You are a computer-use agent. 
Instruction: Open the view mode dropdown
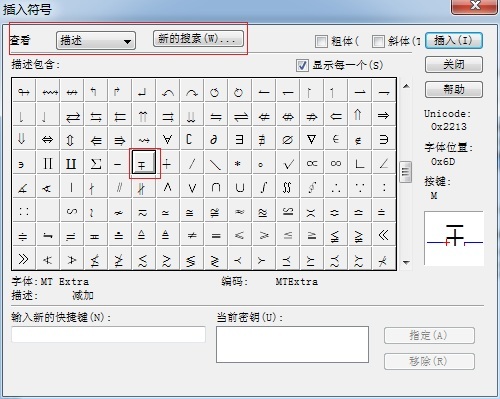tap(96, 41)
